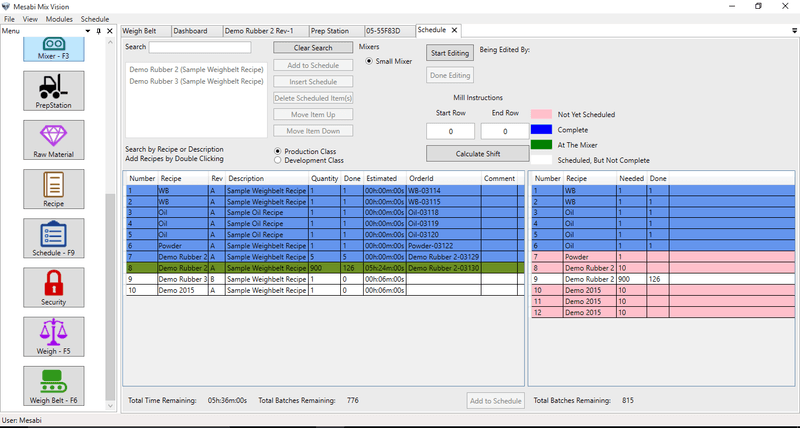
Task: Open the Schedule menu
Action: coord(95,19)
